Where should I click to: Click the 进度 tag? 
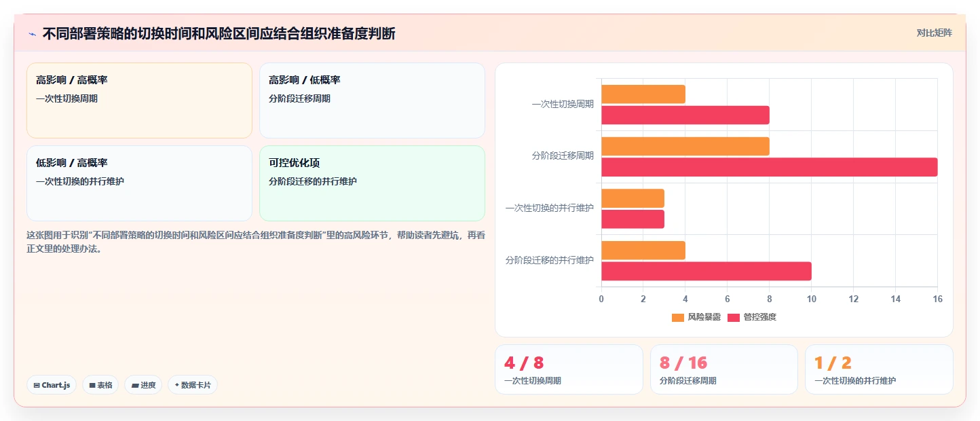143,385
